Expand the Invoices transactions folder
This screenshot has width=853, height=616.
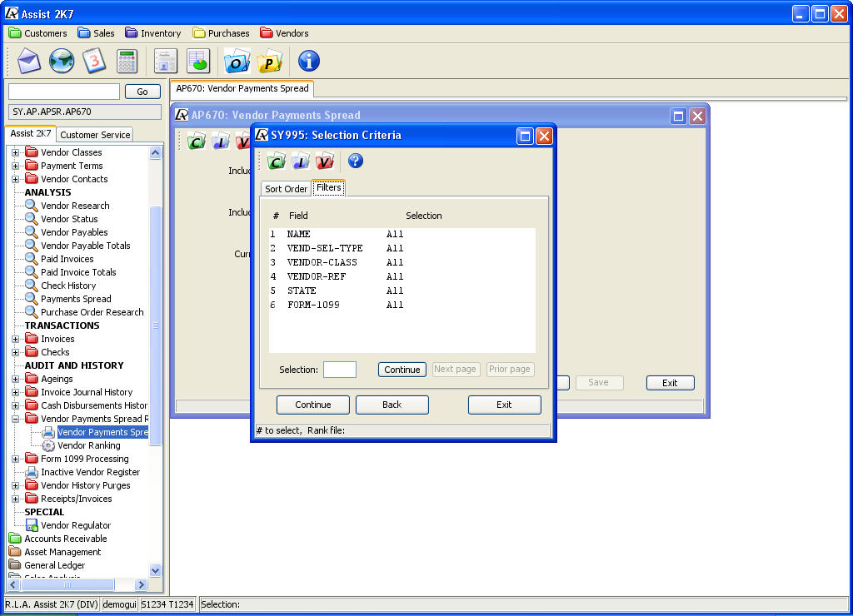[15, 340]
